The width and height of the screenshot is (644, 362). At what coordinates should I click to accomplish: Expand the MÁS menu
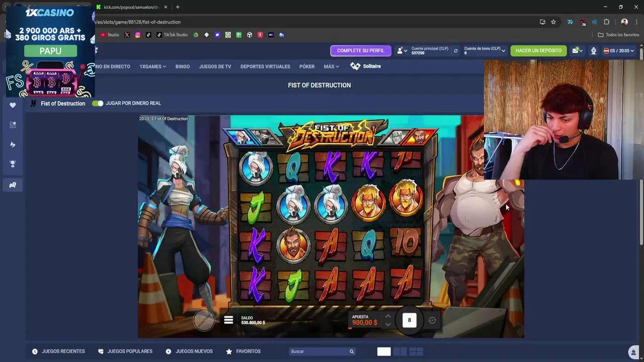coord(331,66)
